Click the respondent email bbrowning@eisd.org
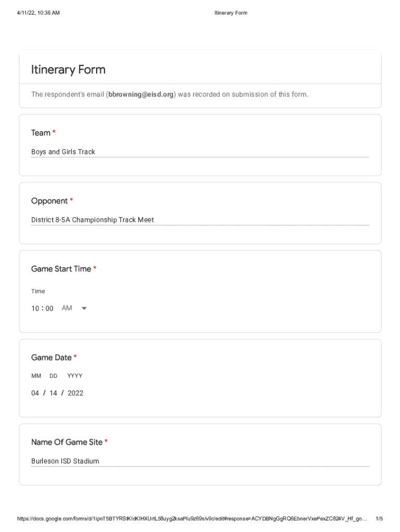 point(141,95)
